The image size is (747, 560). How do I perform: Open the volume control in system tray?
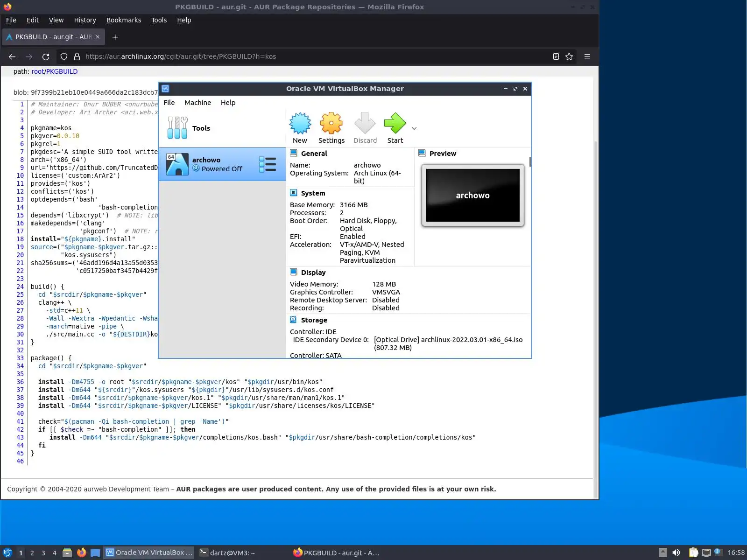pos(676,553)
